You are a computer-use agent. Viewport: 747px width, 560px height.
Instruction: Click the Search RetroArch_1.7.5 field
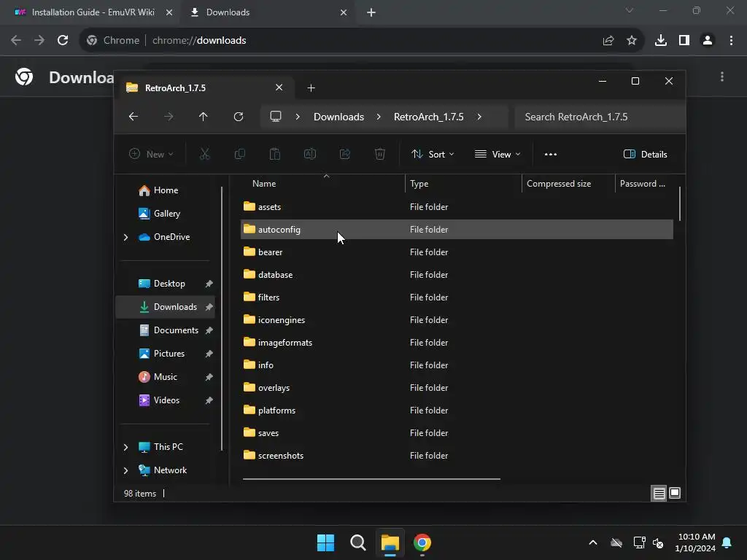(600, 117)
